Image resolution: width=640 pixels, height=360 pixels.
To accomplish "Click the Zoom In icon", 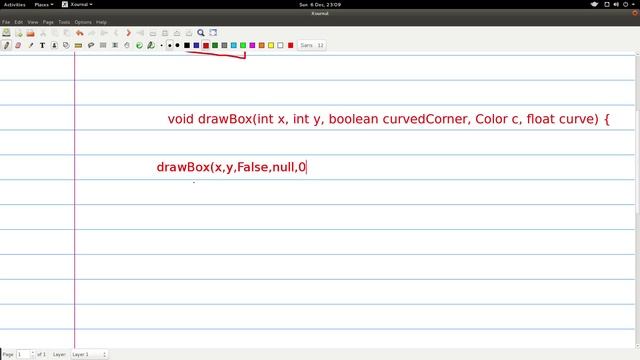I will click(177, 33).
